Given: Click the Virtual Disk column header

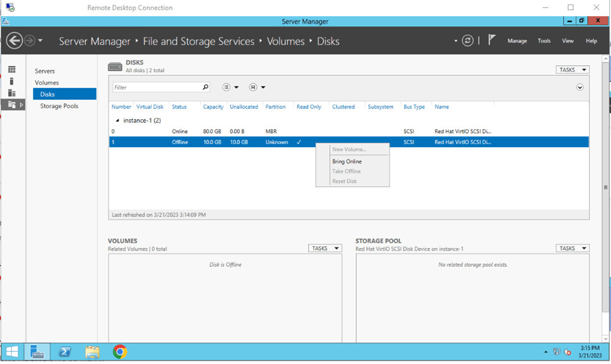Looking at the screenshot, I should click(150, 107).
